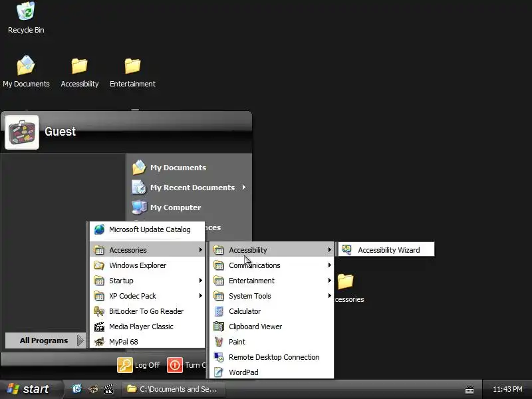Launch WordPad from Accessories
The image size is (532, 399).
[271, 372]
